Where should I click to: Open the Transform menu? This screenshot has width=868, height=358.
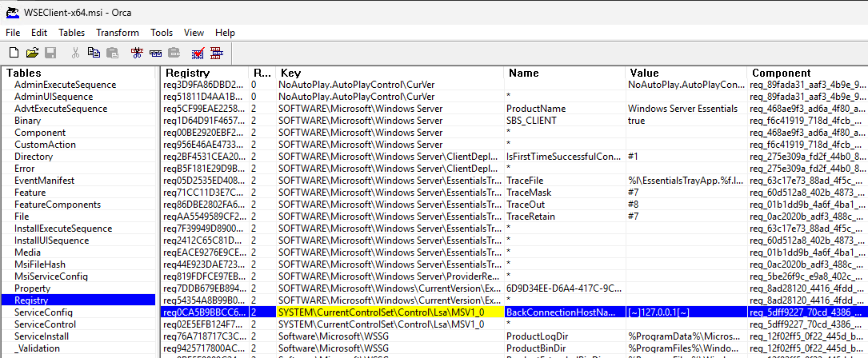tap(118, 33)
